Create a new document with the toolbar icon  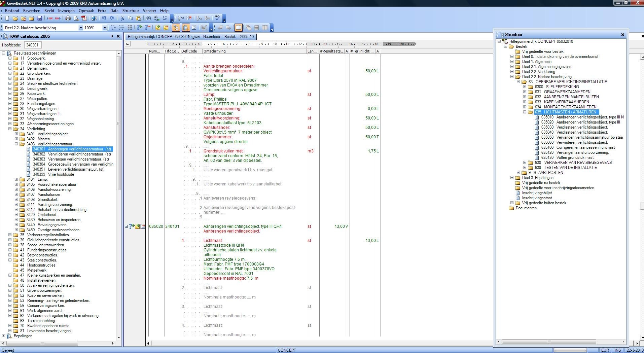click(7, 19)
